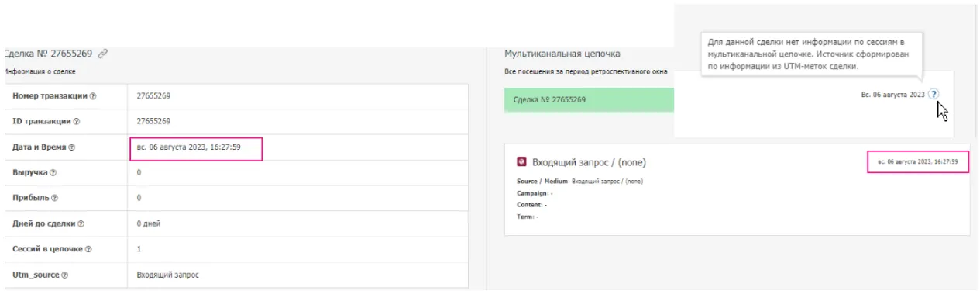Click the Все посещения за период ретроспективного окна text

(586, 72)
